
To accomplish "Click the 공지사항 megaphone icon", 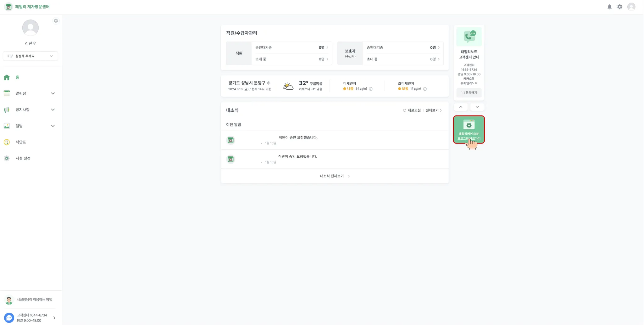I will 7,110.
